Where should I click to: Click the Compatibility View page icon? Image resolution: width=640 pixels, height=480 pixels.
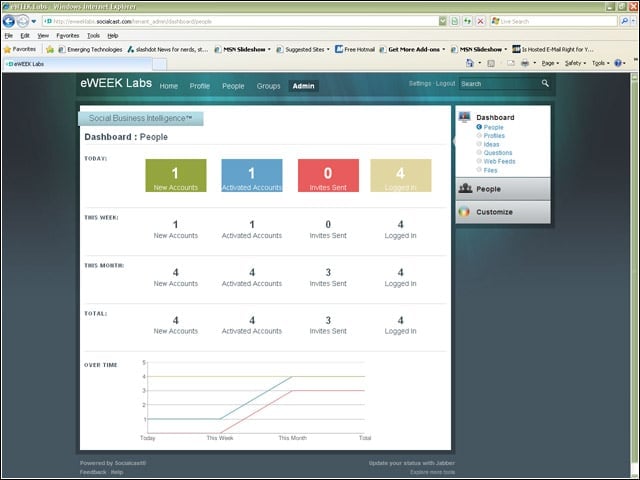click(454, 21)
